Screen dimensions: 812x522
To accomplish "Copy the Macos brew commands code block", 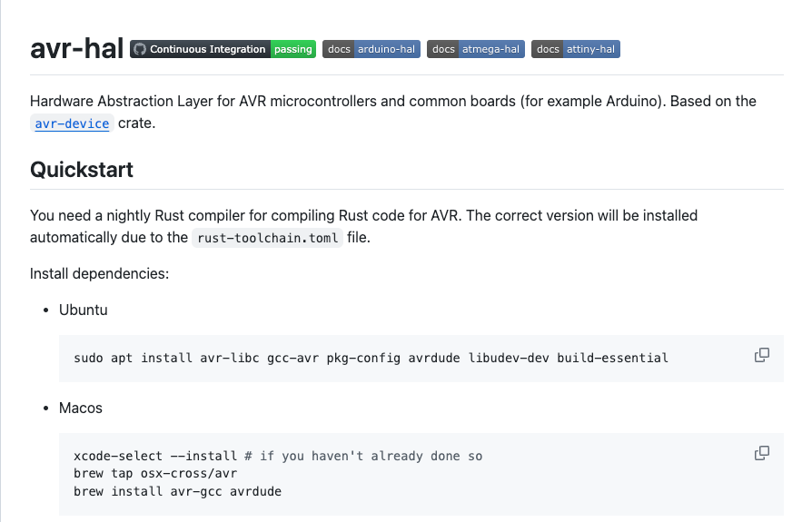I will (x=762, y=453).
